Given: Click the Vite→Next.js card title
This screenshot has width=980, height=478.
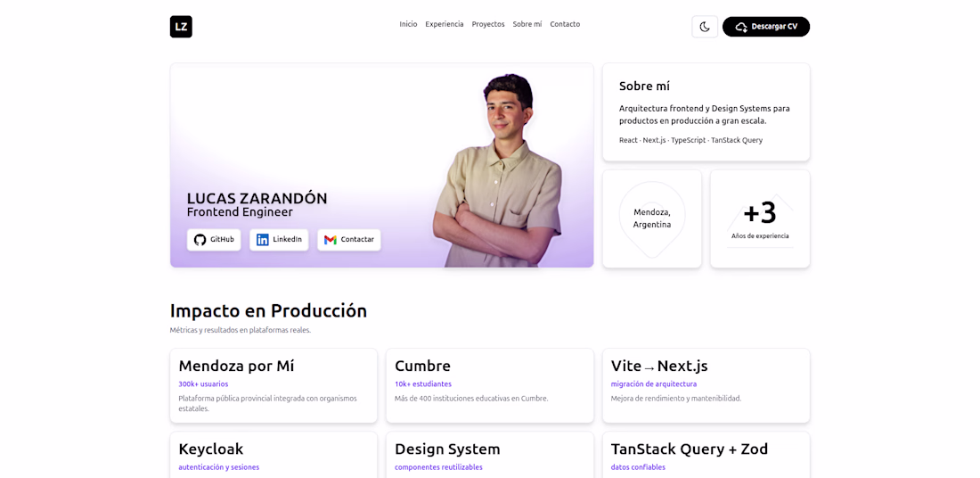Looking at the screenshot, I should 659,366.
